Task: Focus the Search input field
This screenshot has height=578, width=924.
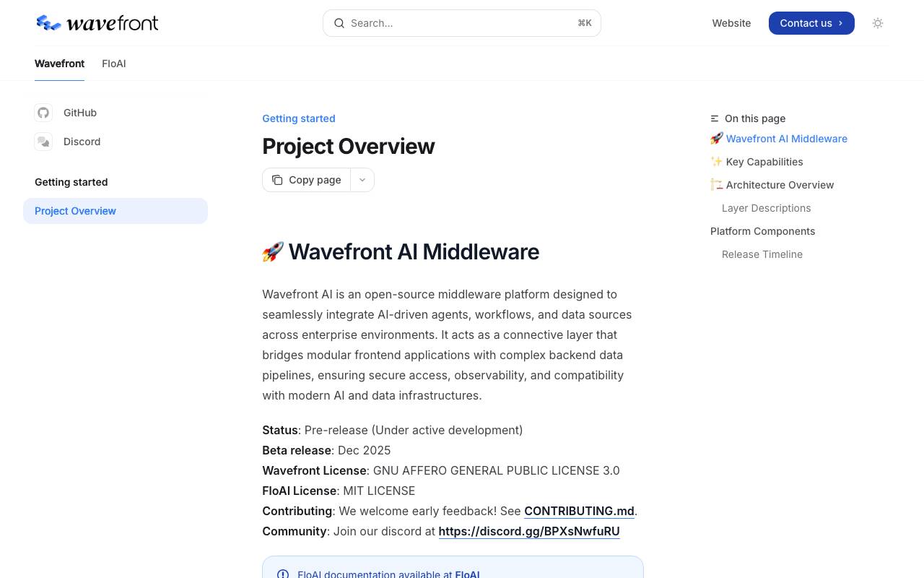Action: (x=462, y=23)
